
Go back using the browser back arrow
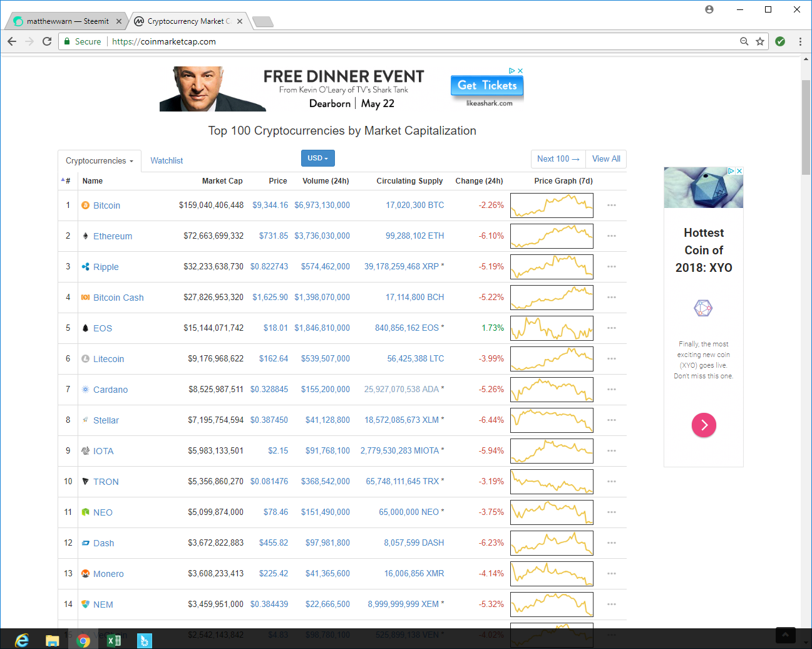point(12,41)
